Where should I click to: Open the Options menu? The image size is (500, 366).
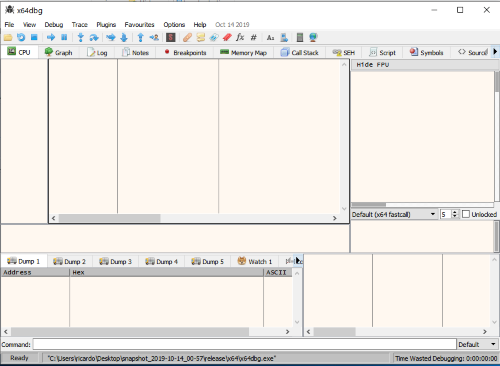point(174,25)
